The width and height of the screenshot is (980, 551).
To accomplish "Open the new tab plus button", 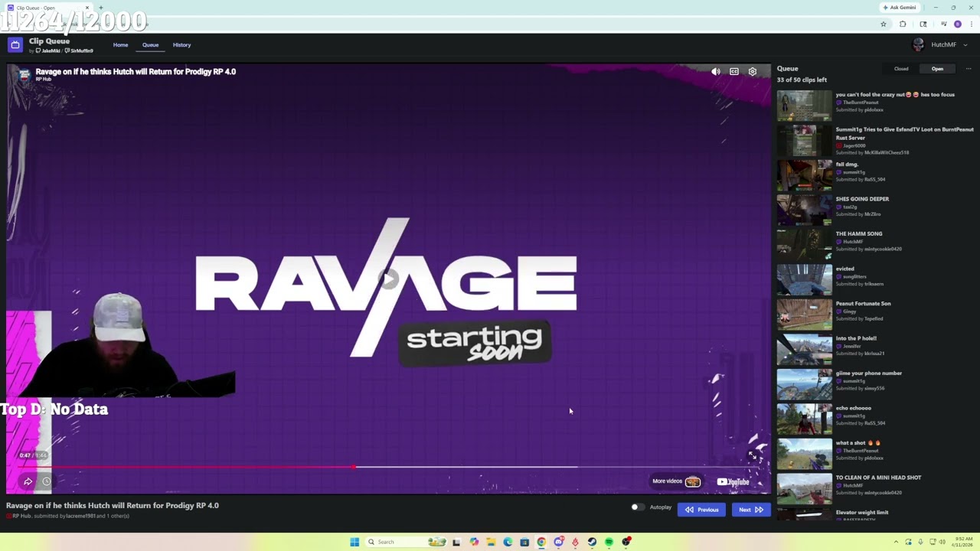I will (x=100, y=8).
